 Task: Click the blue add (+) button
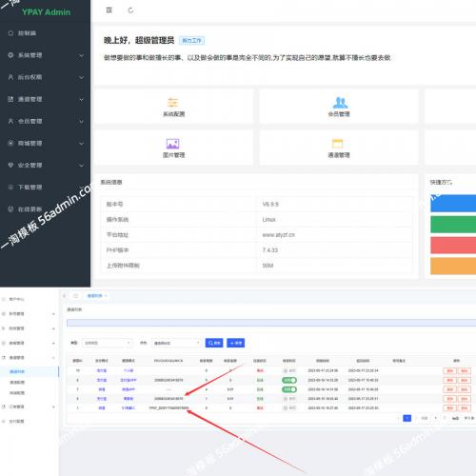236,343
